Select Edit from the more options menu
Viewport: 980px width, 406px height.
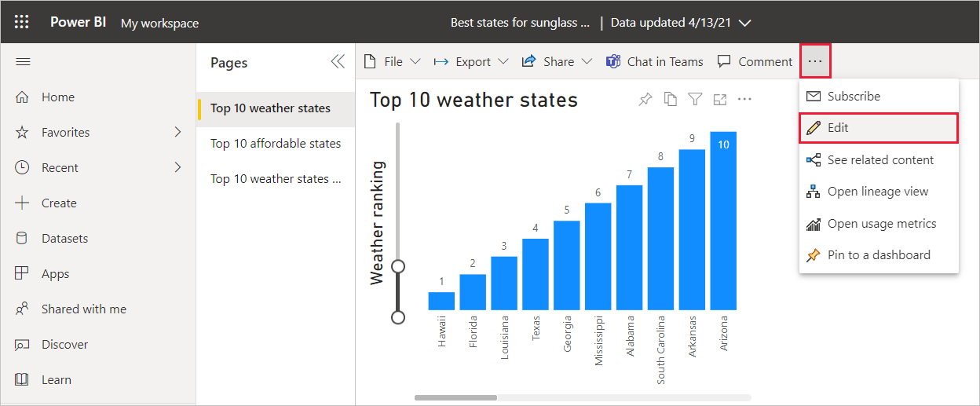click(838, 128)
